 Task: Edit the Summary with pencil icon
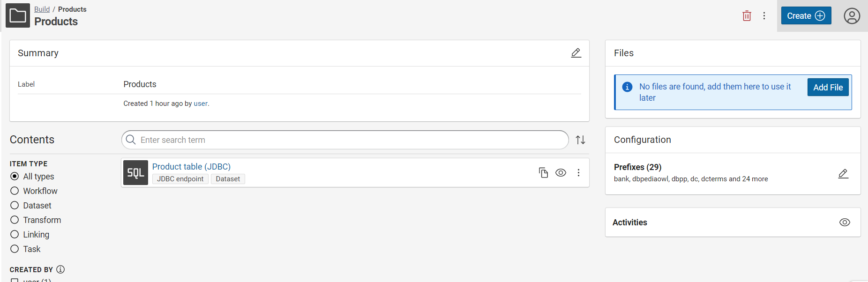(x=576, y=53)
